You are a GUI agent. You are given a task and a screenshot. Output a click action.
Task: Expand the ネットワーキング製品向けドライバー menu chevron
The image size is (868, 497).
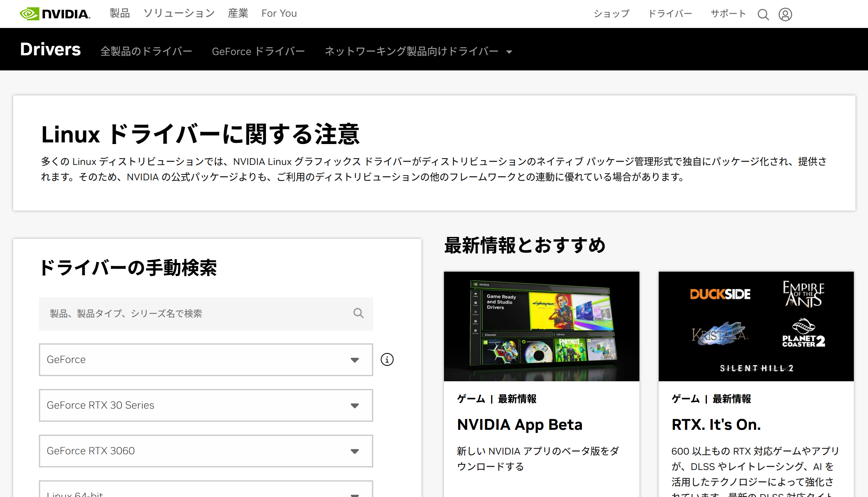(509, 52)
